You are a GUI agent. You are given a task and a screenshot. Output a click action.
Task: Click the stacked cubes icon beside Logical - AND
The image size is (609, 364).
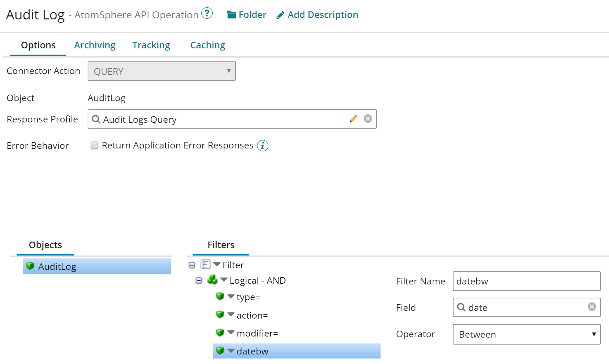[x=212, y=280]
